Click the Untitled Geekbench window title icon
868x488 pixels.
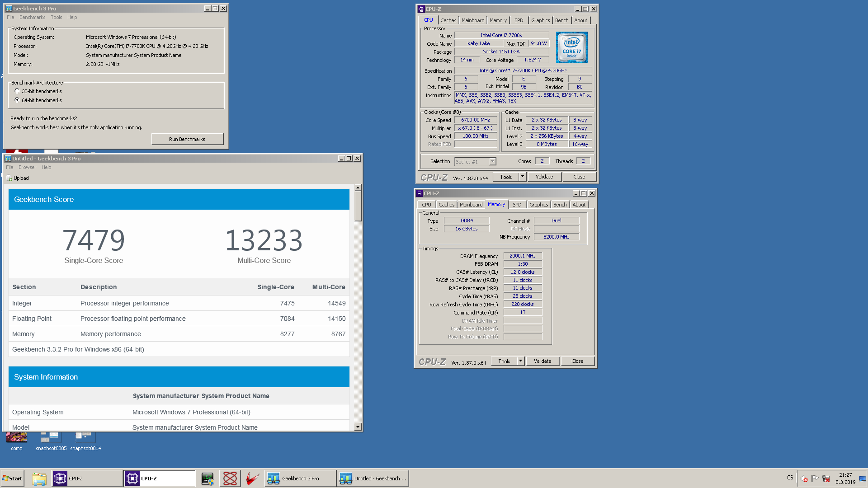8,159
